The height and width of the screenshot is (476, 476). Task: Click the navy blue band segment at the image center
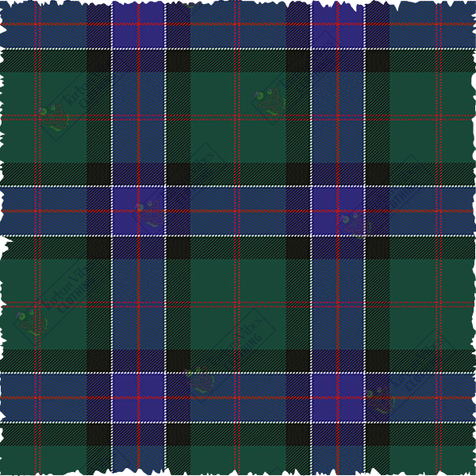(x=238, y=210)
